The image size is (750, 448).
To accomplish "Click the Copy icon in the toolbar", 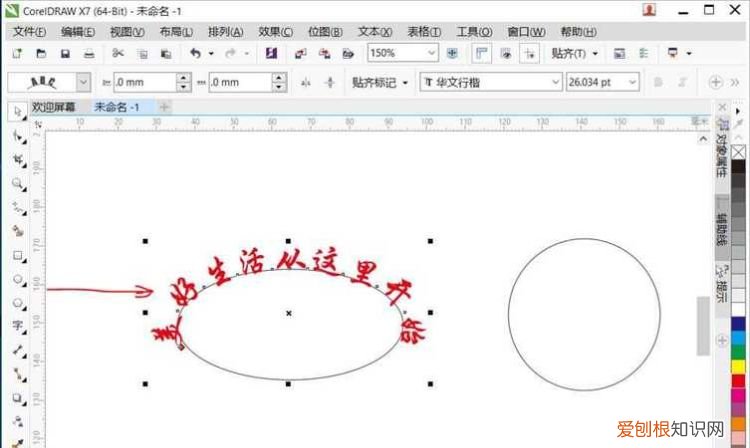I will click(x=143, y=54).
